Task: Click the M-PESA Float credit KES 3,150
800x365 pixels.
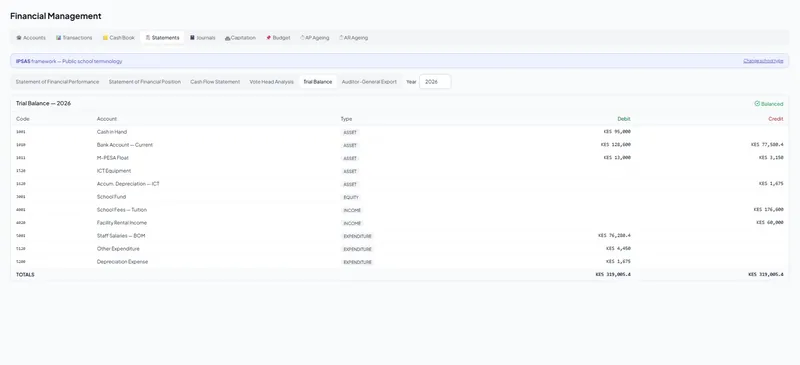Action: tap(771, 158)
